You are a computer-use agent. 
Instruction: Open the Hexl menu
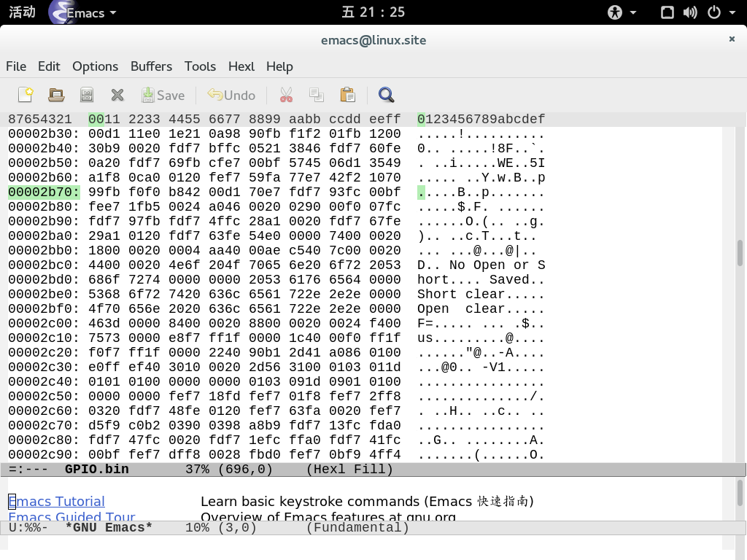tap(241, 66)
